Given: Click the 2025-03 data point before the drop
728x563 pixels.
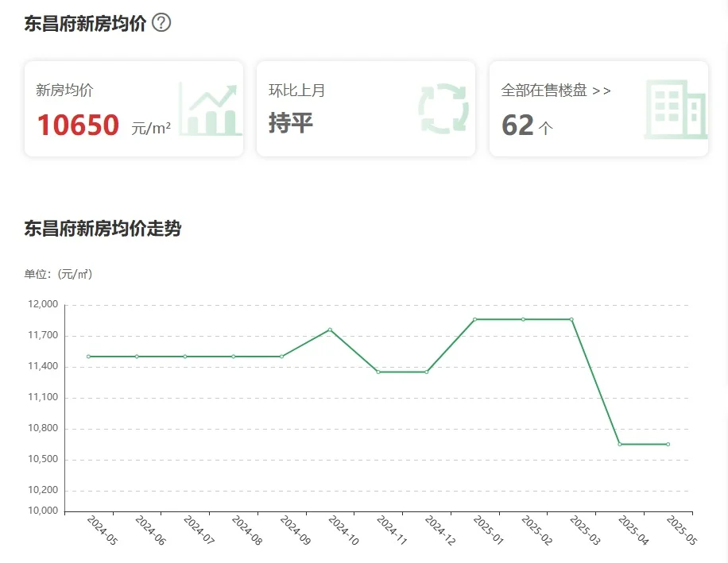Looking at the screenshot, I should pos(571,319).
